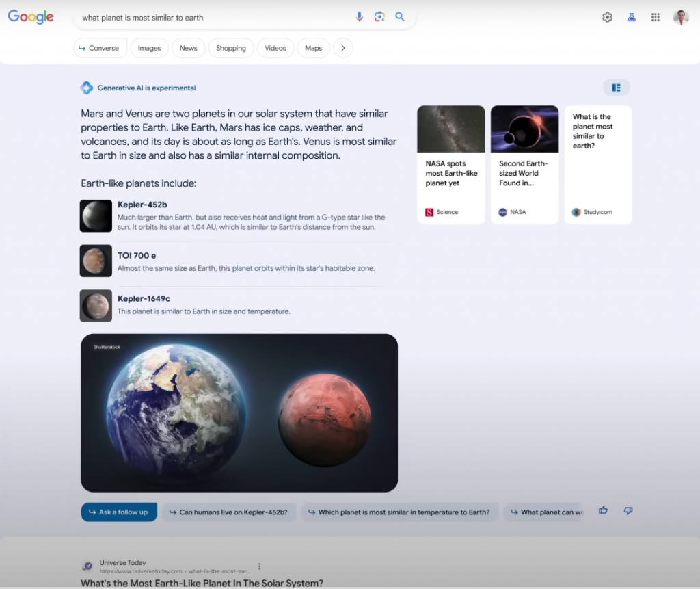Toggle the AI overview layout view
Screen dimensions: 700x589
click(x=616, y=88)
